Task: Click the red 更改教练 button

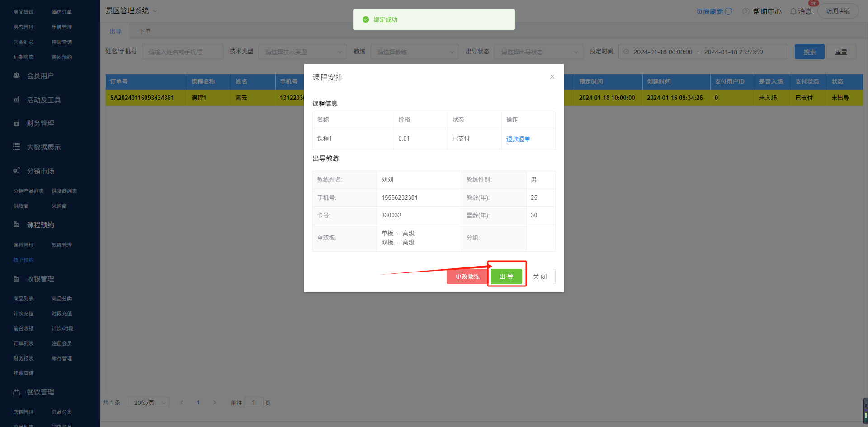Action: pyautogui.click(x=467, y=277)
